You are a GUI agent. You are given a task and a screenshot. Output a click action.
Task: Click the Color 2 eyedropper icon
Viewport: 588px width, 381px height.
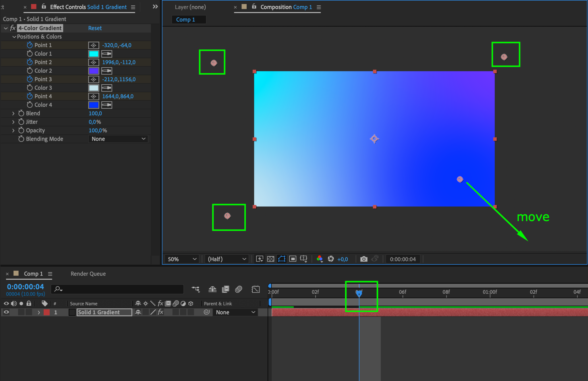coord(107,71)
